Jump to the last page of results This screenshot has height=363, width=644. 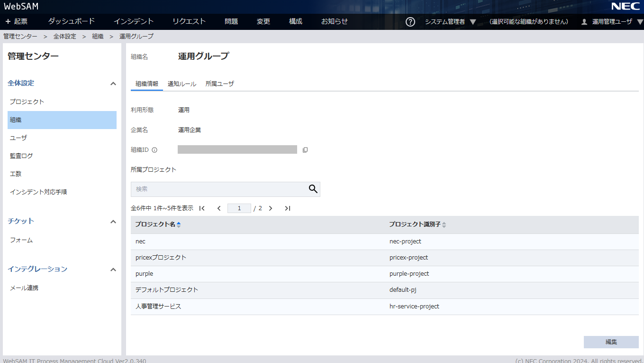(287, 208)
